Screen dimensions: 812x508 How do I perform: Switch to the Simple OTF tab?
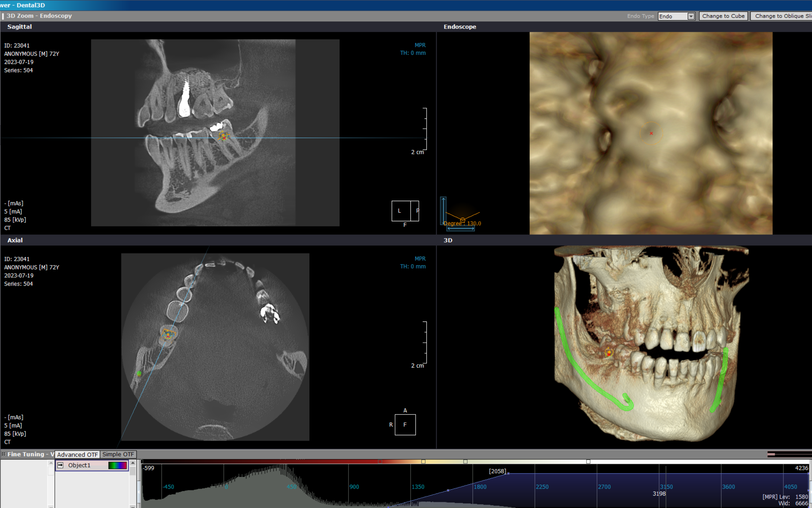click(x=118, y=454)
